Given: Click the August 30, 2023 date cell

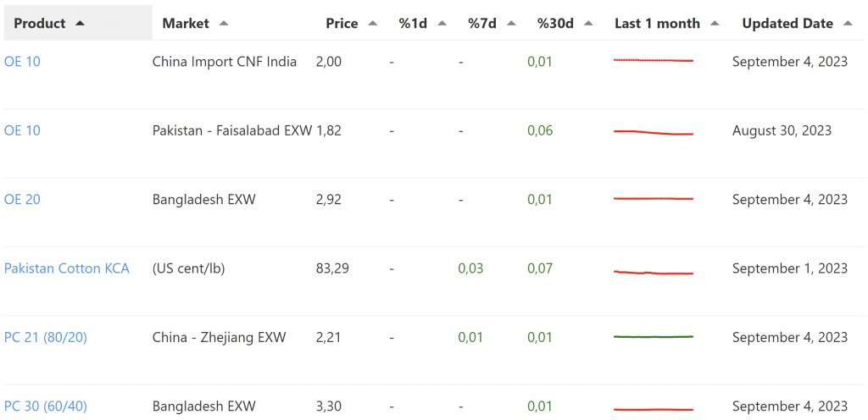Looking at the screenshot, I should (782, 130).
